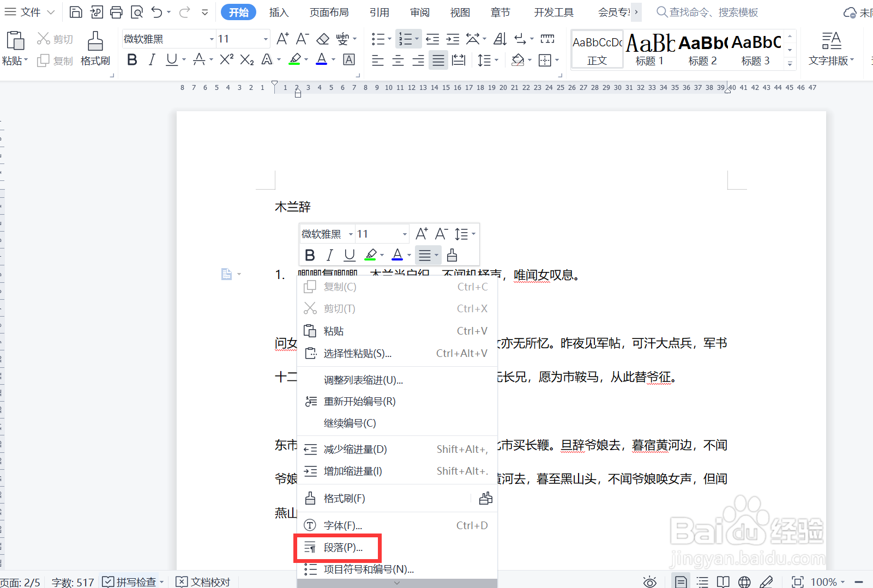
Task: Switch to the 插入 tab
Action: click(x=279, y=12)
